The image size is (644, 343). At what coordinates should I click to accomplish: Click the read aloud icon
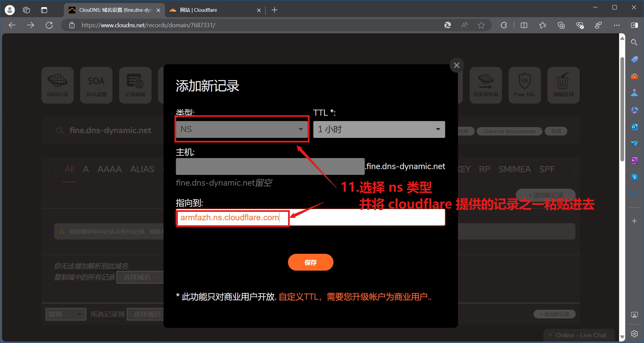point(465,25)
